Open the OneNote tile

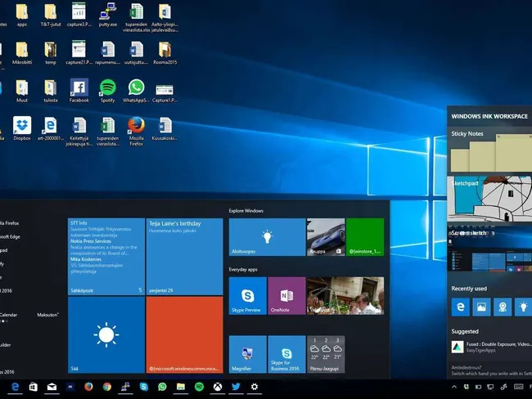[286, 295]
